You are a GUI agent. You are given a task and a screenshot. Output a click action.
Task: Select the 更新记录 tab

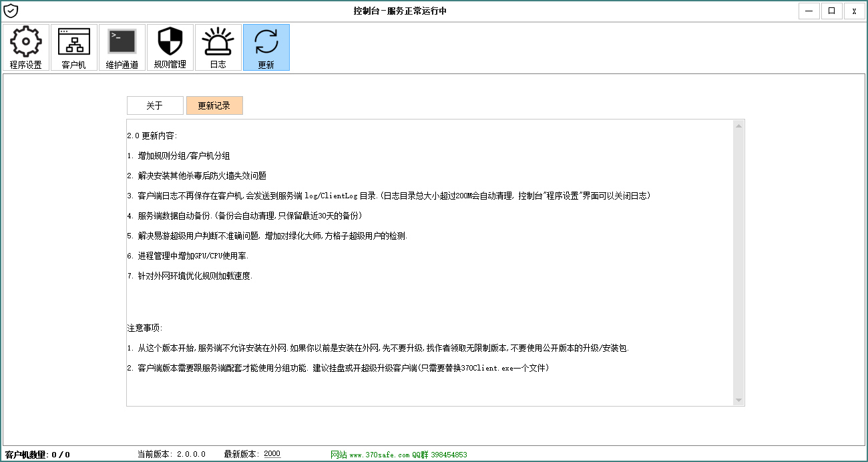tap(214, 105)
